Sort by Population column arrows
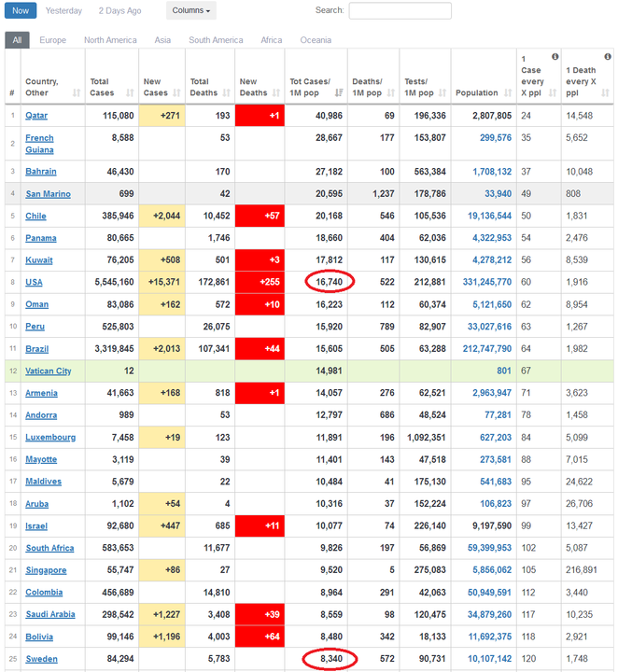The width and height of the screenshot is (618, 672). [x=508, y=92]
